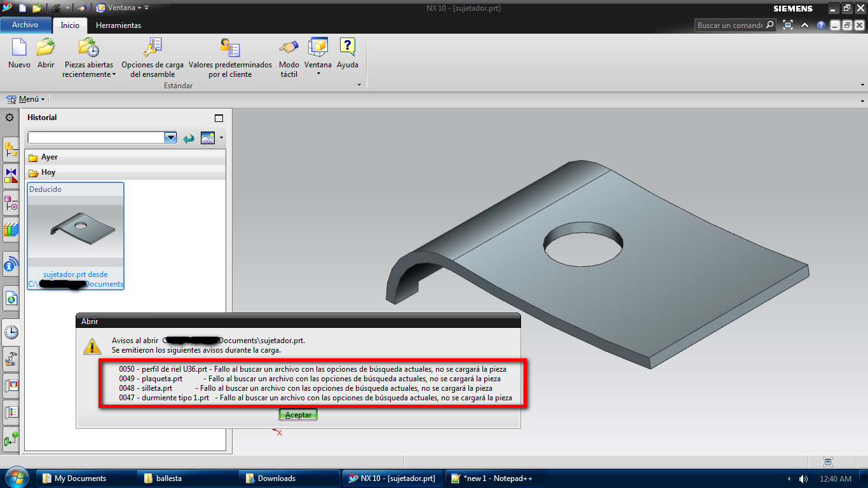The image size is (868, 488).
Task: Click the 12:40 AM clock in system tray
Action: (x=836, y=478)
